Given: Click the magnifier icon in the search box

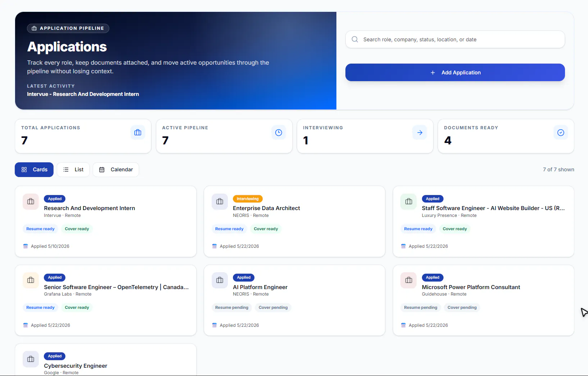Looking at the screenshot, I should (x=355, y=40).
